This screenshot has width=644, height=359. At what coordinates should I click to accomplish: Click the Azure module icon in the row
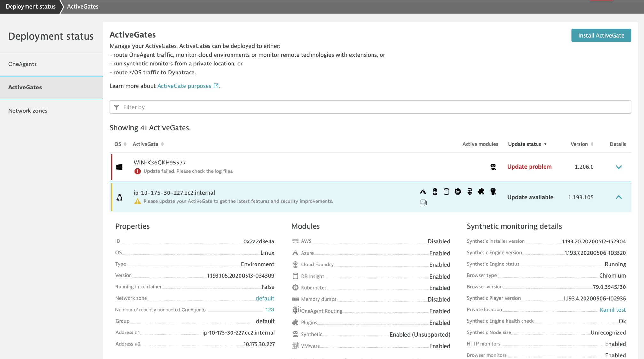pos(423,192)
